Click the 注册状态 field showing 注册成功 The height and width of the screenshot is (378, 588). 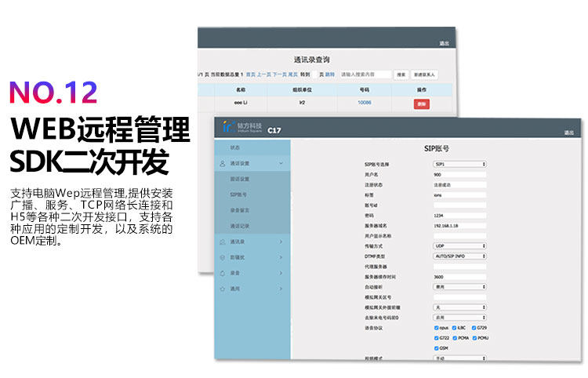459,185
